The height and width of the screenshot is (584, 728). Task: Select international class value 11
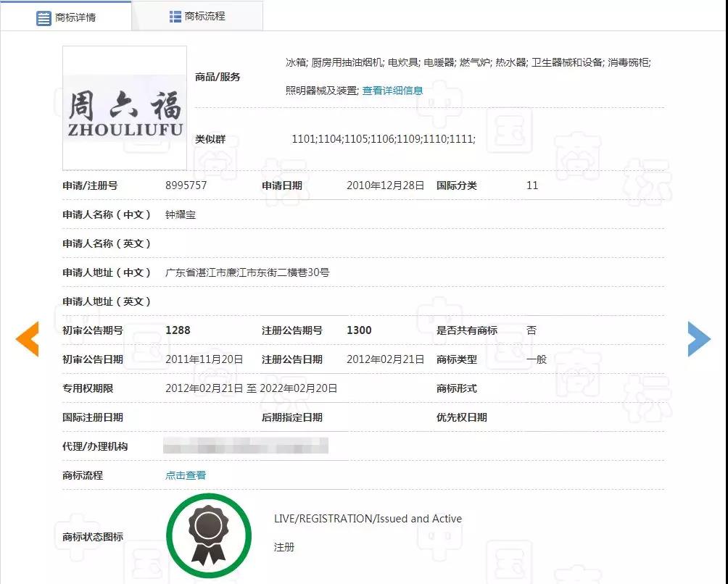532,185
